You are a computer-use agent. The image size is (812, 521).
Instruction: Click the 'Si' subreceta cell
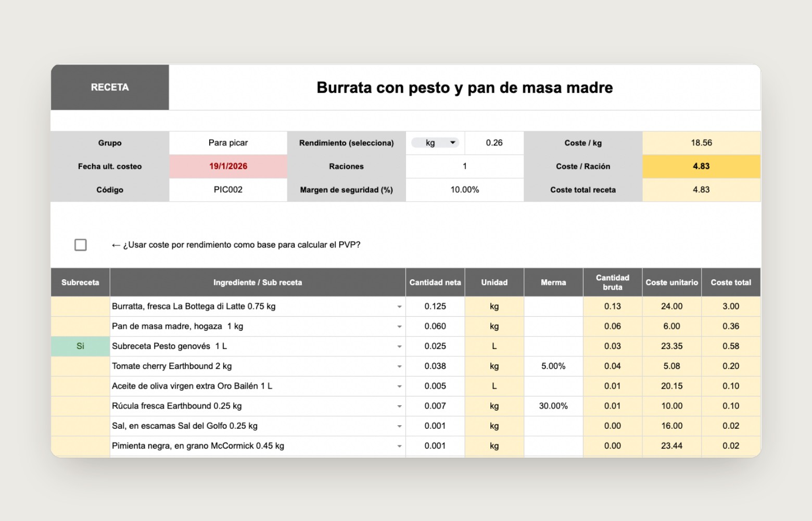80,346
